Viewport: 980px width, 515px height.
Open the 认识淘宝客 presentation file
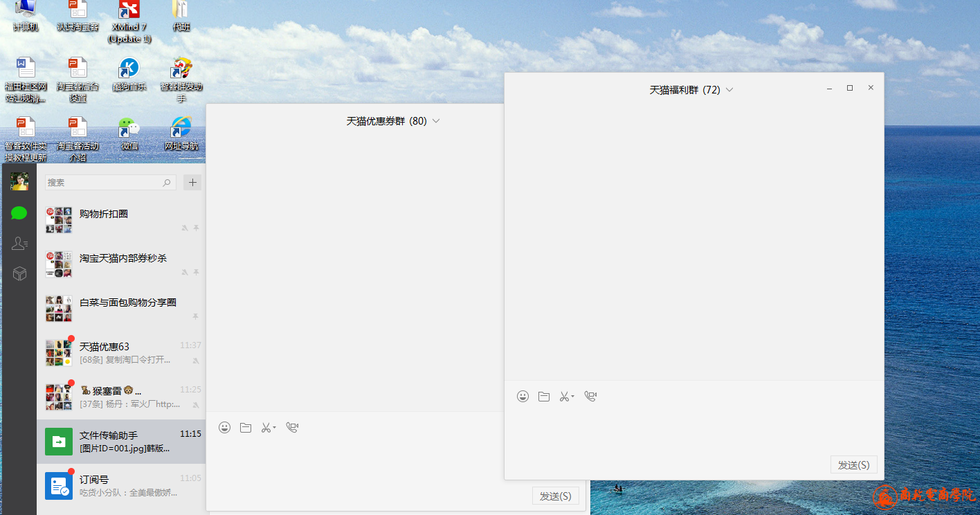coord(78,15)
